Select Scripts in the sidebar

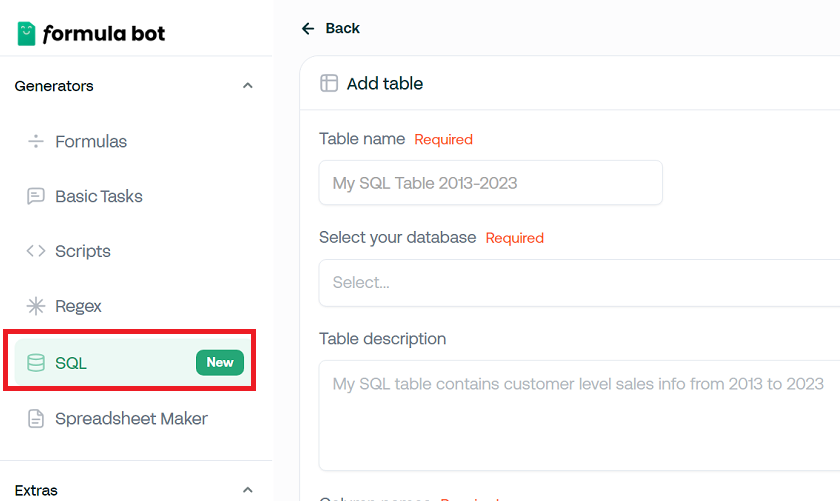pos(83,251)
